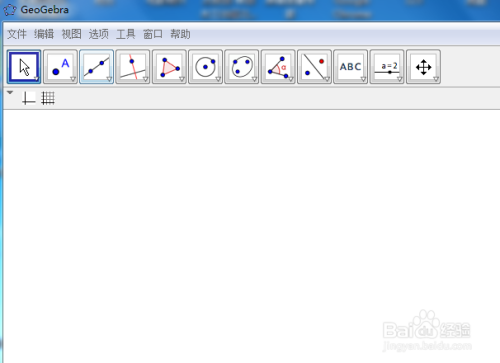Screen dimensions: 500x363
Task: Open the 文件 menu
Action: coord(17,34)
